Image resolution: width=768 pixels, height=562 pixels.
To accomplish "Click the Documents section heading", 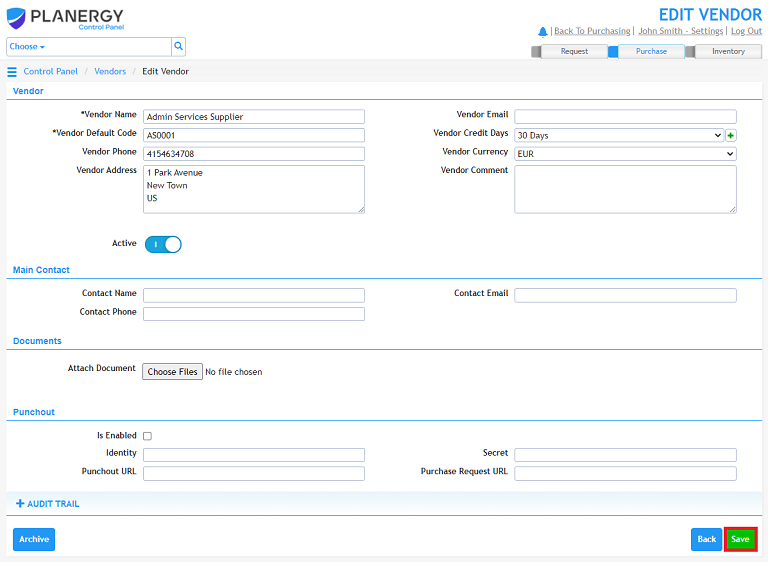I will 37,341.
